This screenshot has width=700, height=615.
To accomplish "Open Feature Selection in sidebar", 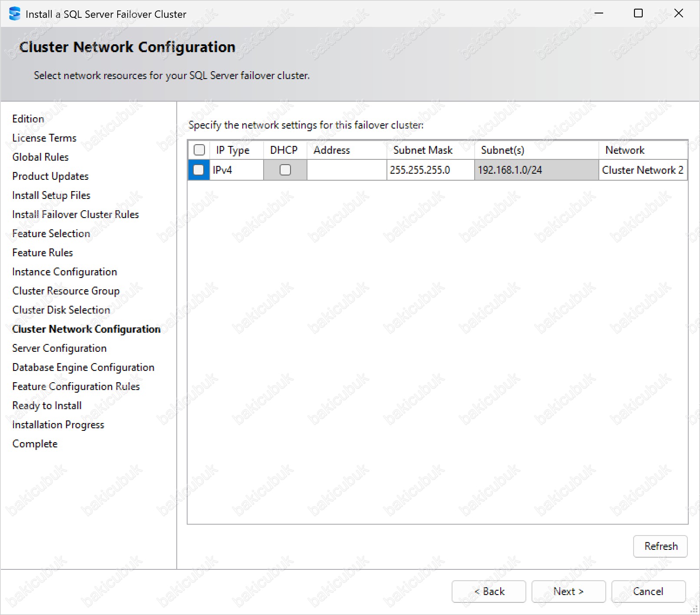I will coord(51,233).
